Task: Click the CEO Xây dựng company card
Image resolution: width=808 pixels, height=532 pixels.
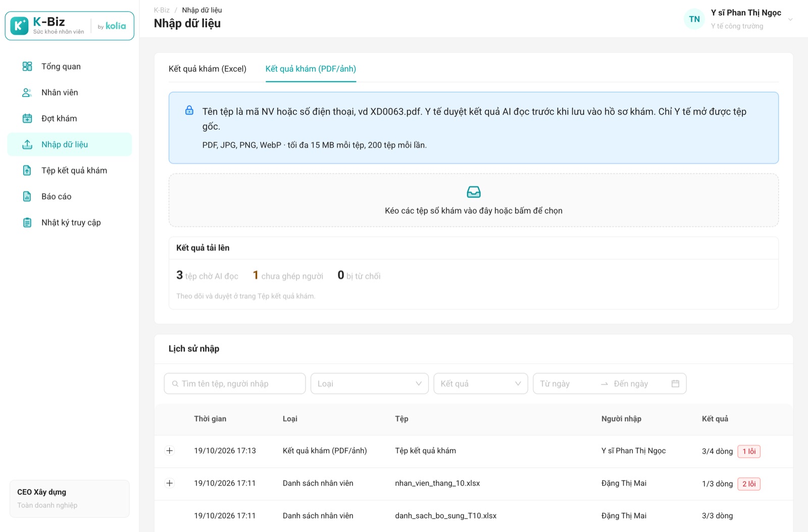Action: pyautogui.click(x=70, y=499)
